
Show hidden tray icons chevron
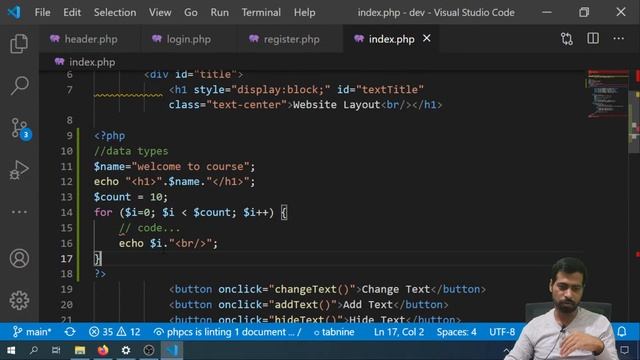(506, 350)
